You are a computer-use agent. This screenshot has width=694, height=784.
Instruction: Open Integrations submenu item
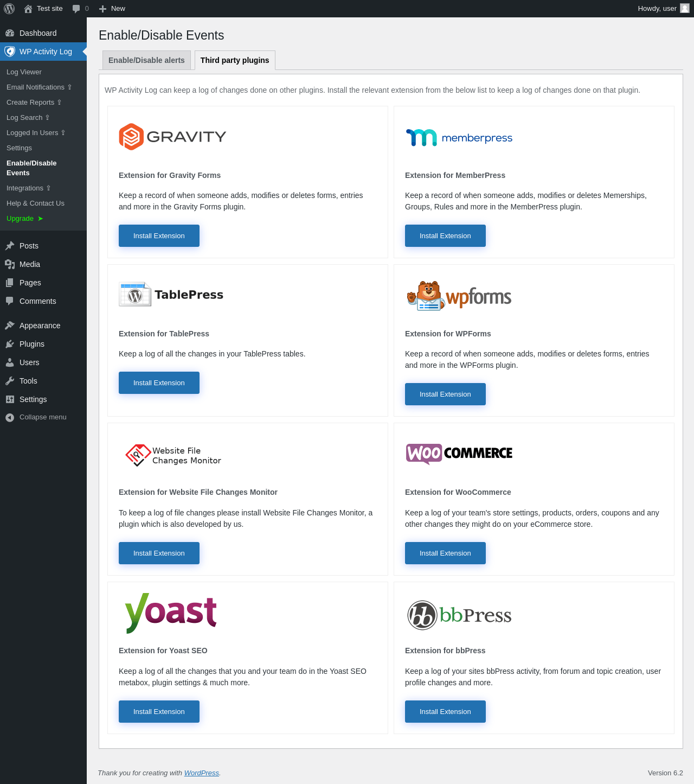coord(28,188)
